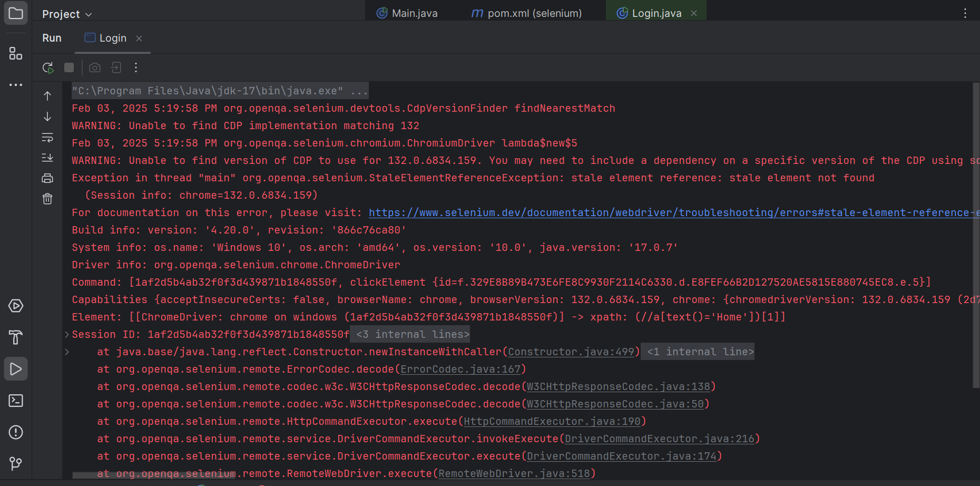Open DriverCommandExecutor.java:216 source link
980x486 pixels.
pyautogui.click(x=660, y=439)
